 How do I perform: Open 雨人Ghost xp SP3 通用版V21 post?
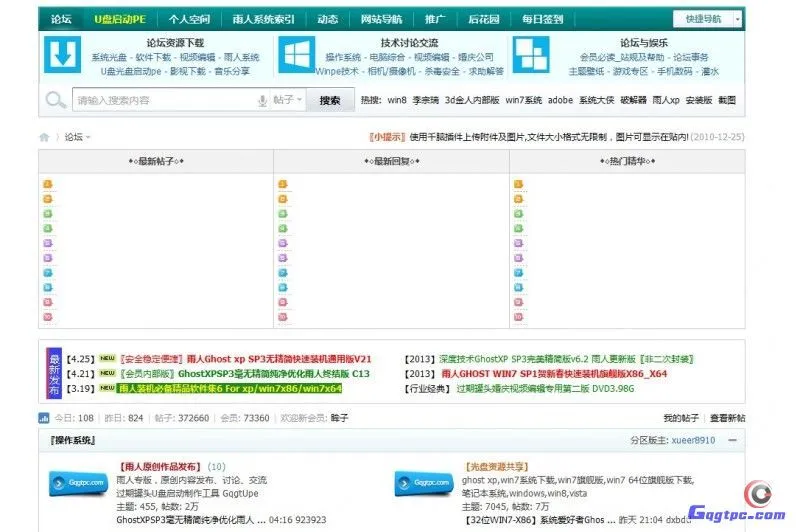(x=279, y=359)
